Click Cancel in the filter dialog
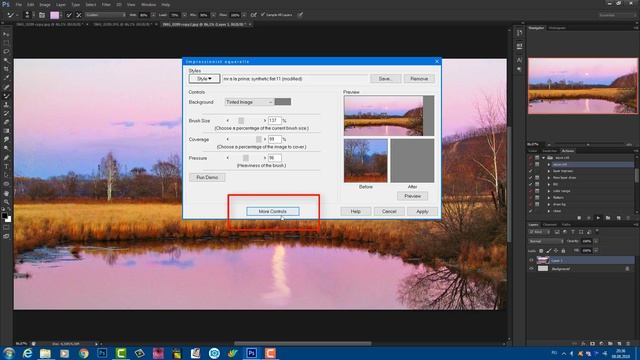This screenshot has width=640, height=360. tap(389, 211)
